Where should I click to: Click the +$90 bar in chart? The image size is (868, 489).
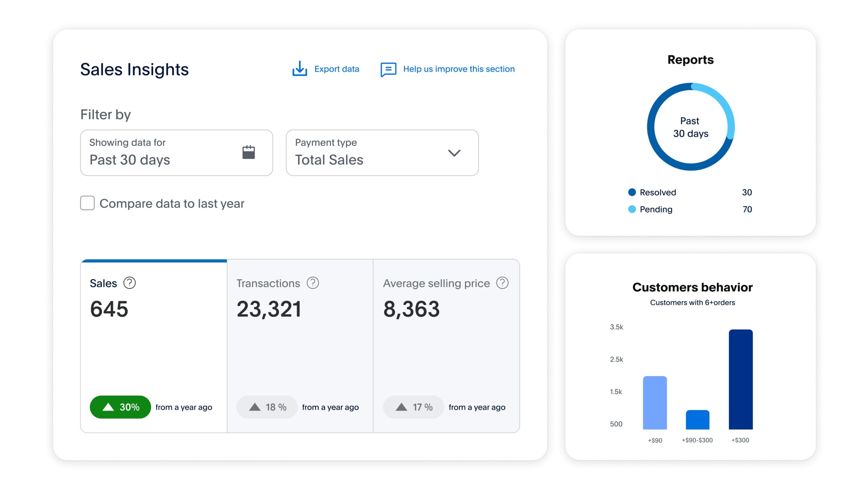pyautogui.click(x=655, y=402)
